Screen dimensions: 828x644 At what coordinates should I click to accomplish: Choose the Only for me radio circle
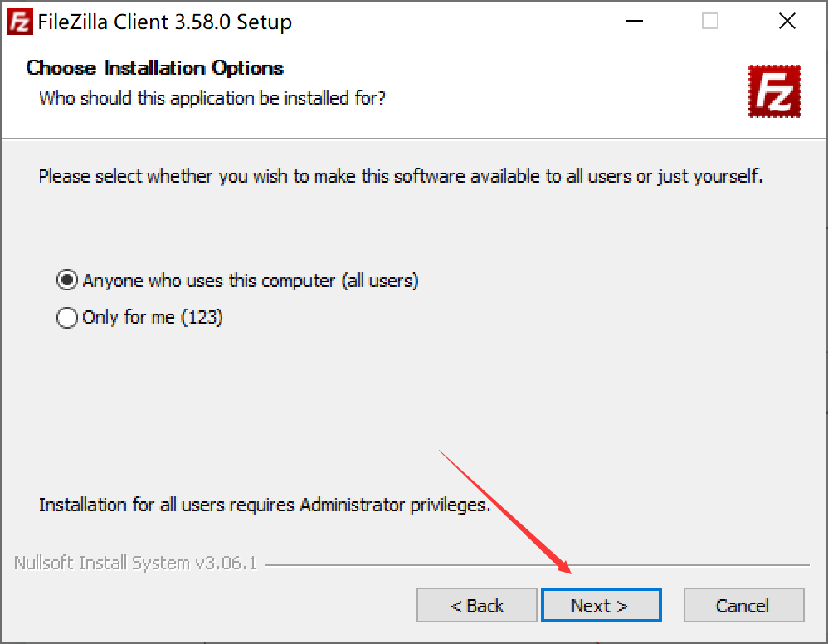pos(67,318)
